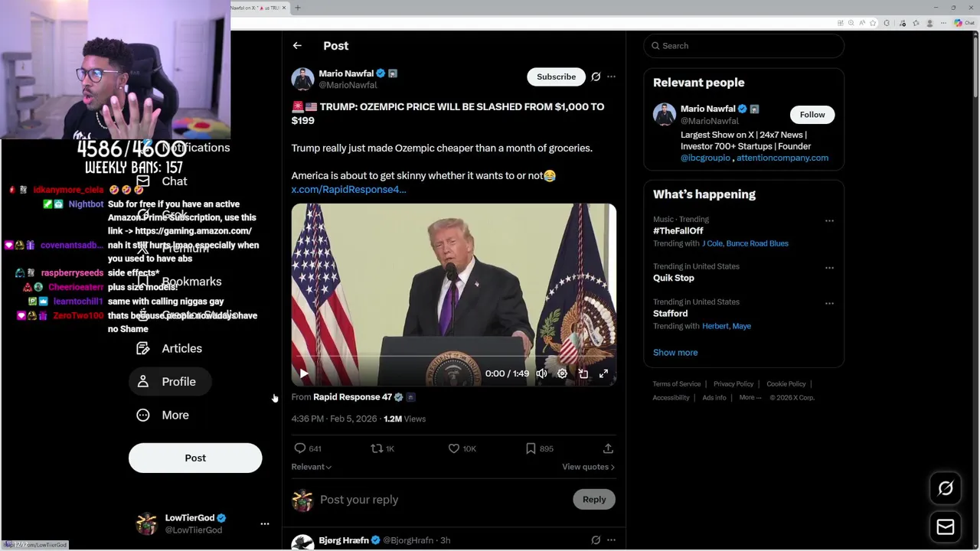Click LowTierGod account name
980x551 pixels.
point(190,518)
